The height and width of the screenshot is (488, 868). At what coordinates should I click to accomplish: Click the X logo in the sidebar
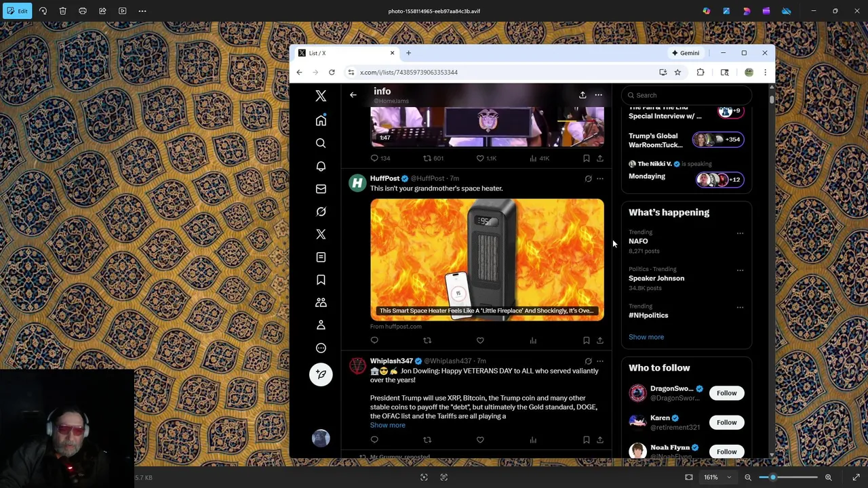pos(321,96)
